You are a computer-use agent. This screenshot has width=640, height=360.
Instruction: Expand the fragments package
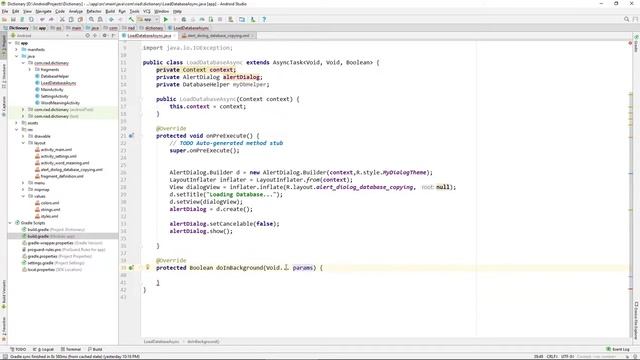pos(30,69)
